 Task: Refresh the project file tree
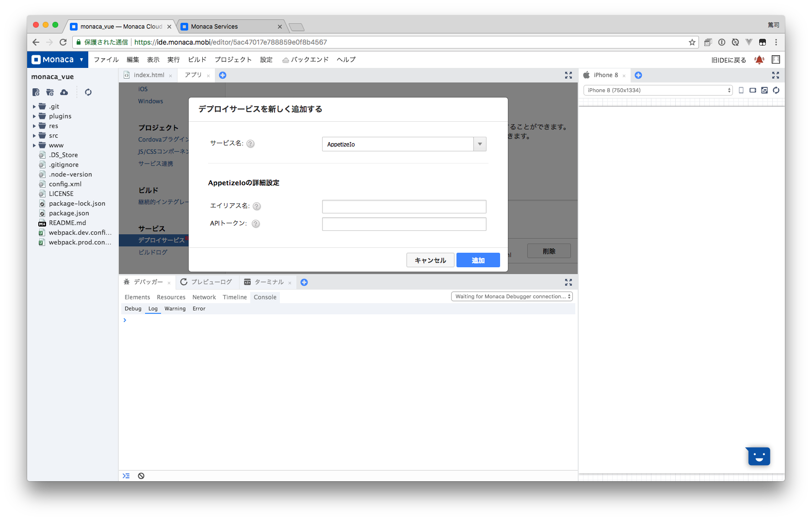coord(88,92)
